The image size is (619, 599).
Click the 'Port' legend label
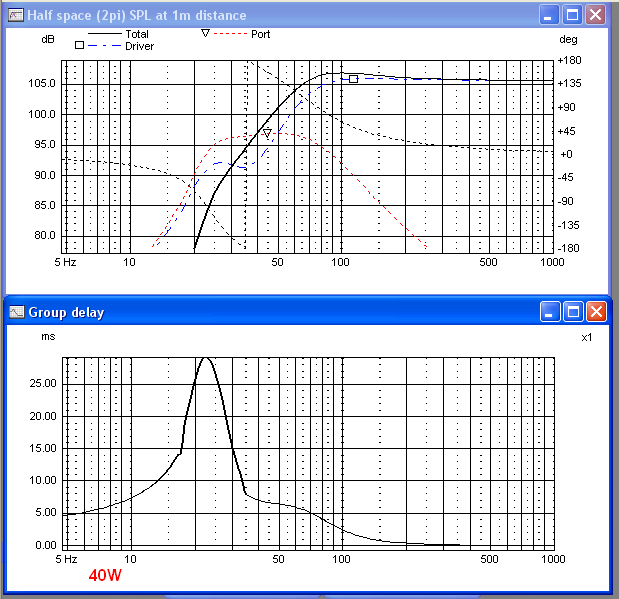(x=261, y=34)
